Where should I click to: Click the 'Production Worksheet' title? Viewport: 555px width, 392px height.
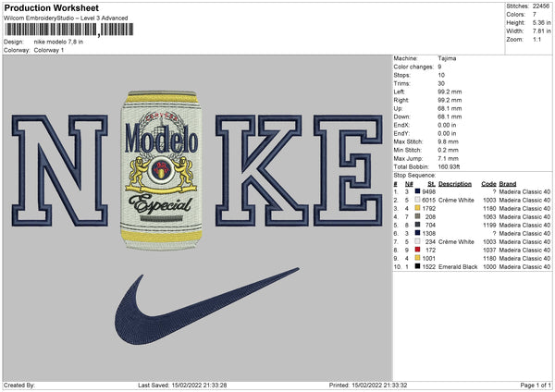tap(52, 7)
